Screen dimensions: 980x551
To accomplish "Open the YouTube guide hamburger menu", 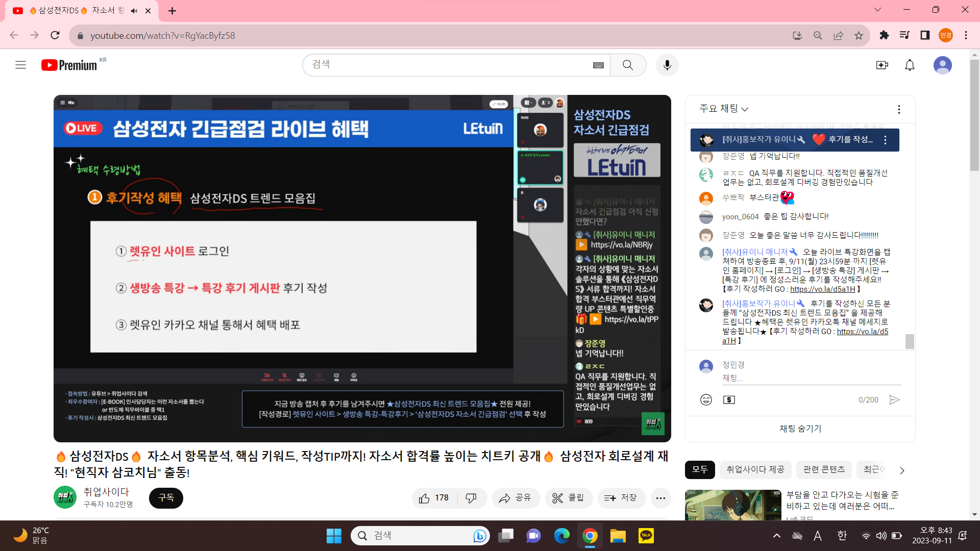I will pos(20,65).
